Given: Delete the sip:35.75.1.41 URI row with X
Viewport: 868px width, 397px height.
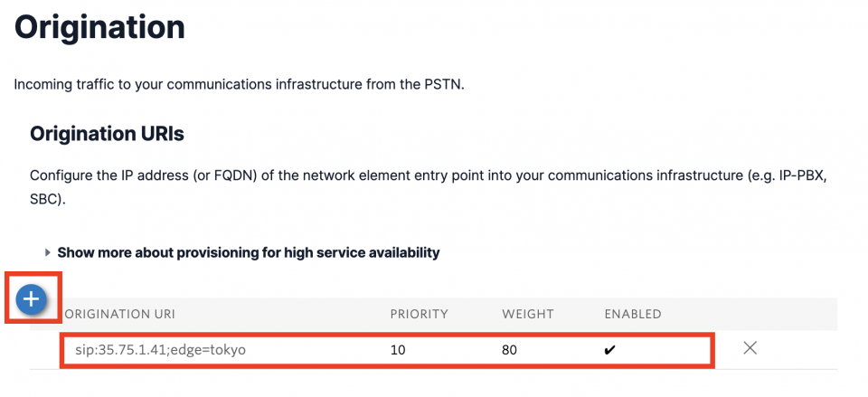Looking at the screenshot, I should [x=750, y=348].
